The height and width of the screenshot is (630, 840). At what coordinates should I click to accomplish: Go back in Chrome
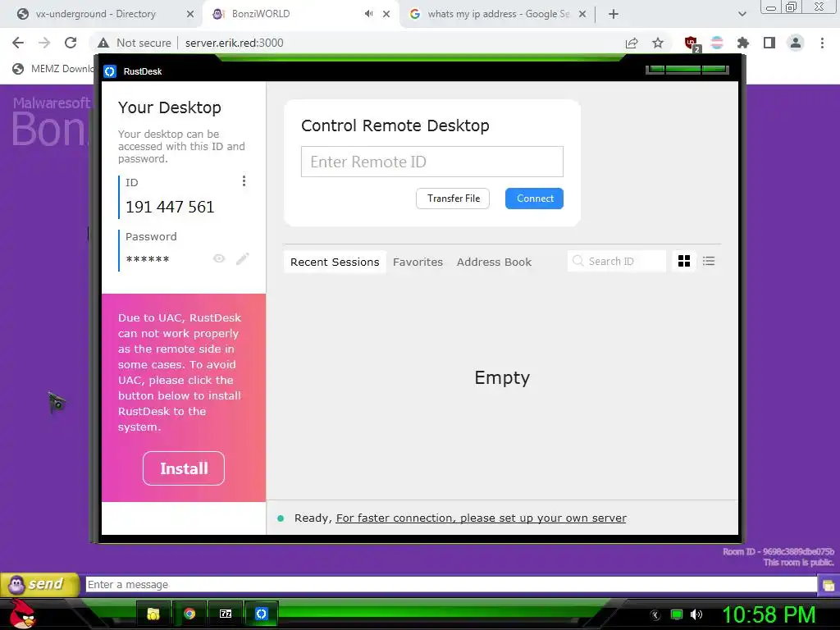(x=18, y=43)
